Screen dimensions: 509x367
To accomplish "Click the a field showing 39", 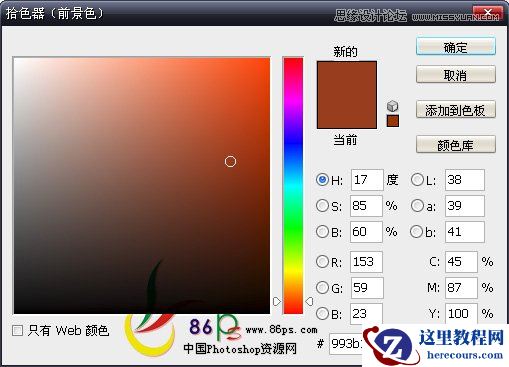I will pos(465,206).
